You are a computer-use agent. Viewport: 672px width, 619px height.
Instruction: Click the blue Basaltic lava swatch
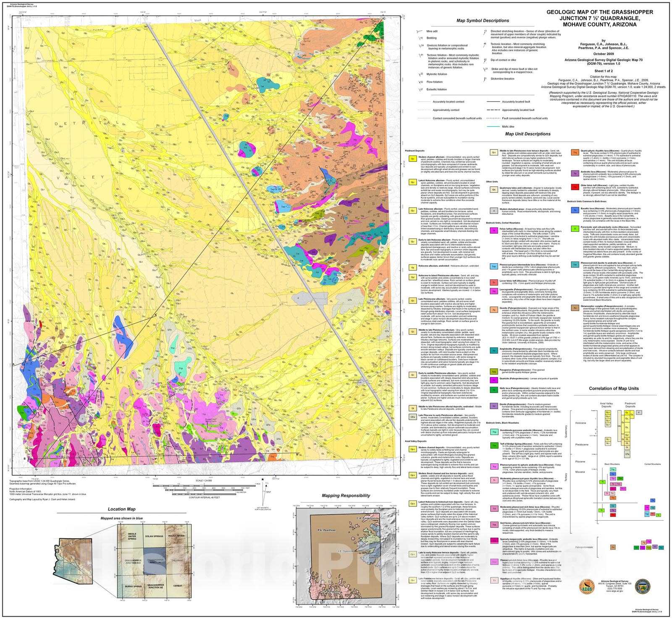point(575,210)
